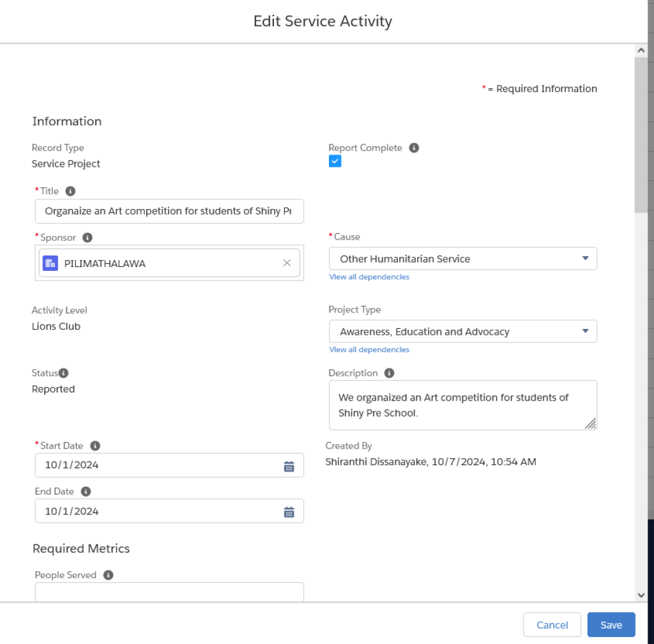Click the Description text area
The height and width of the screenshot is (644, 654).
(x=463, y=405)
